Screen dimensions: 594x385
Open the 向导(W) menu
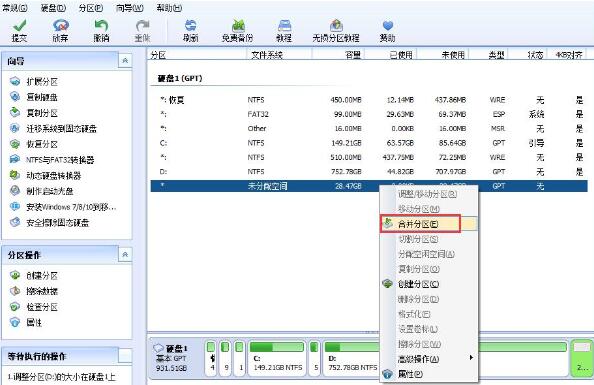pyautogui.click(x=130, y=8)
